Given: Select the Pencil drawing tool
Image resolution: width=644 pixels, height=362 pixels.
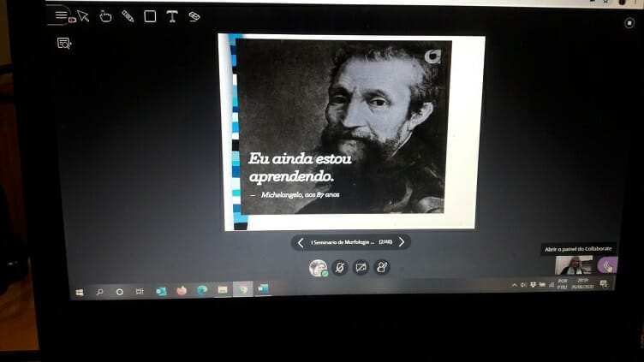Looking at the screenshot, I should [128, 16].
